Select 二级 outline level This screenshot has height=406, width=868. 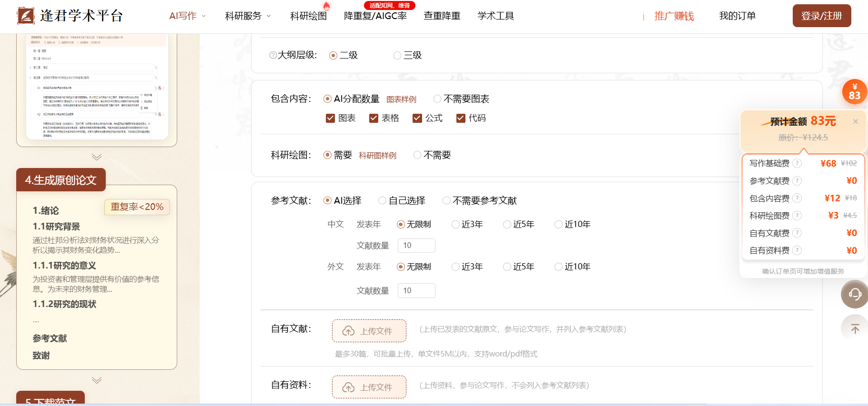point(343,55)
